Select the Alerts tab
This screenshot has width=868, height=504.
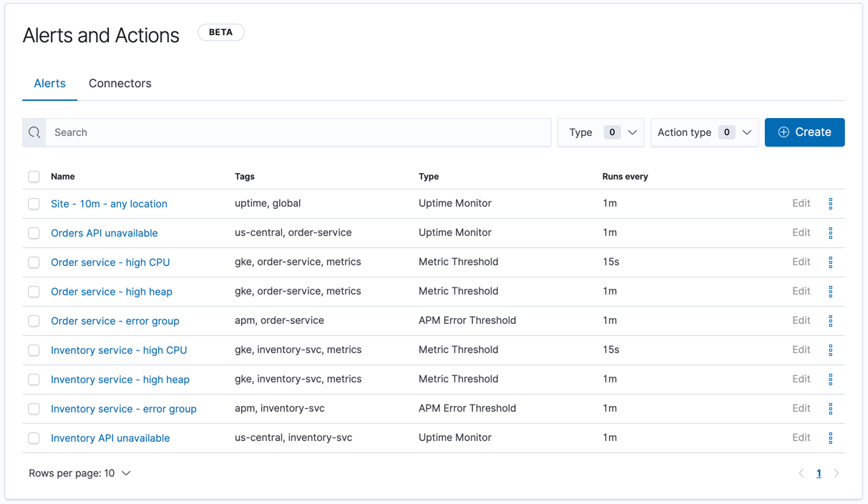pos(49,83)
